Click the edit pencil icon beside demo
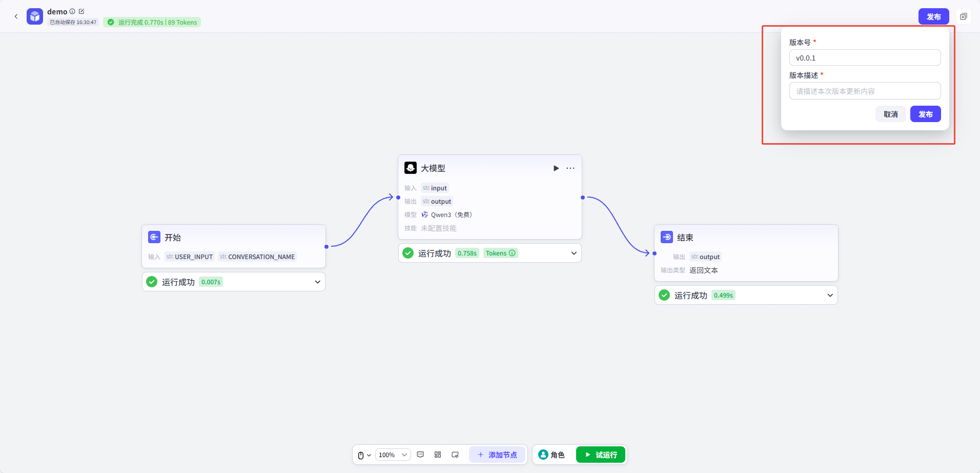 [x=81, y=11]
